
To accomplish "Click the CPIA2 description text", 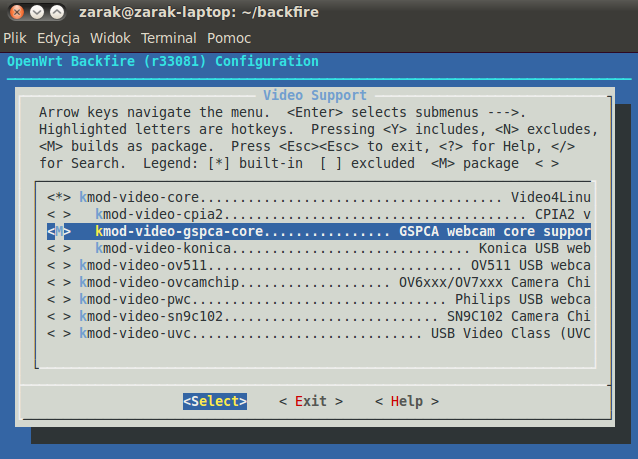I will (563, 214).
